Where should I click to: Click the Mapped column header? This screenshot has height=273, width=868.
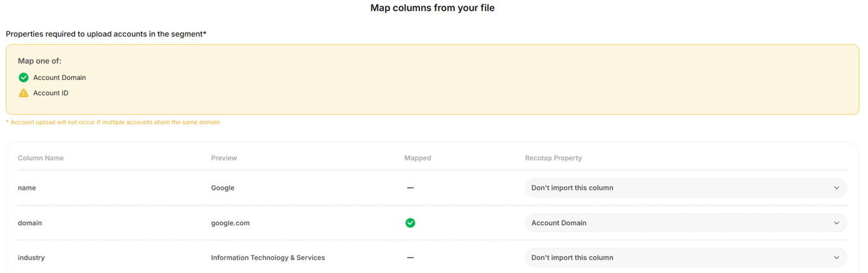pyautogui.click(x=417, y=158)
